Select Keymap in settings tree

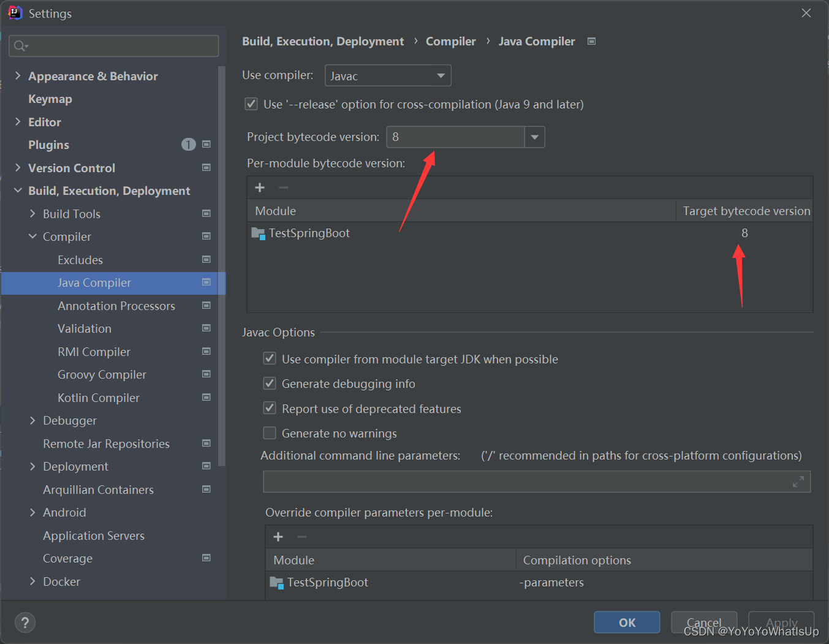tap(50, 99)
